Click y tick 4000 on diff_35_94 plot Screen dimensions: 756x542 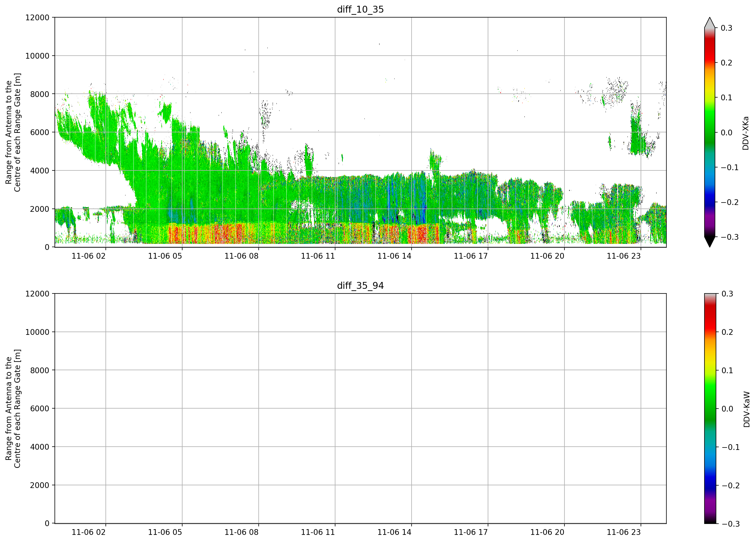(x=40, y=447)
